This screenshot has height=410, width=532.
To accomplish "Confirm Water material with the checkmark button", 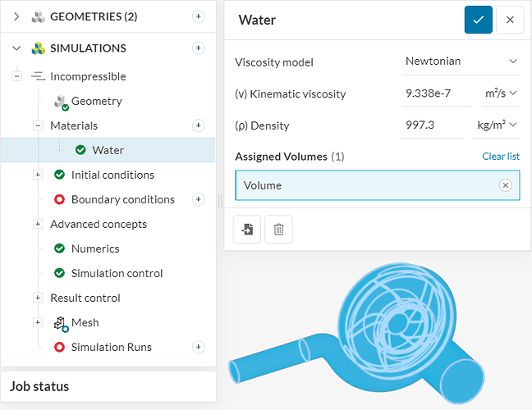I will [x=478, y=20].
